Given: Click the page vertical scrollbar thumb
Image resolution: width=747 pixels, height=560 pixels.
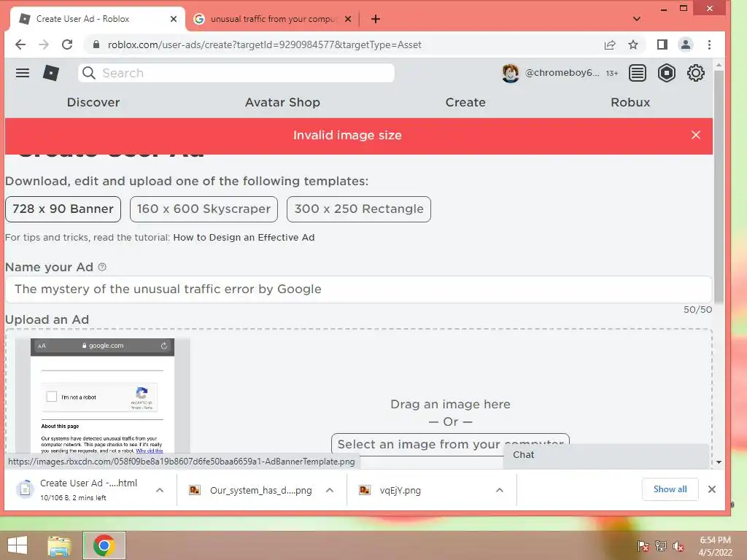Looking at the screenshot, I should click(719, 186).
